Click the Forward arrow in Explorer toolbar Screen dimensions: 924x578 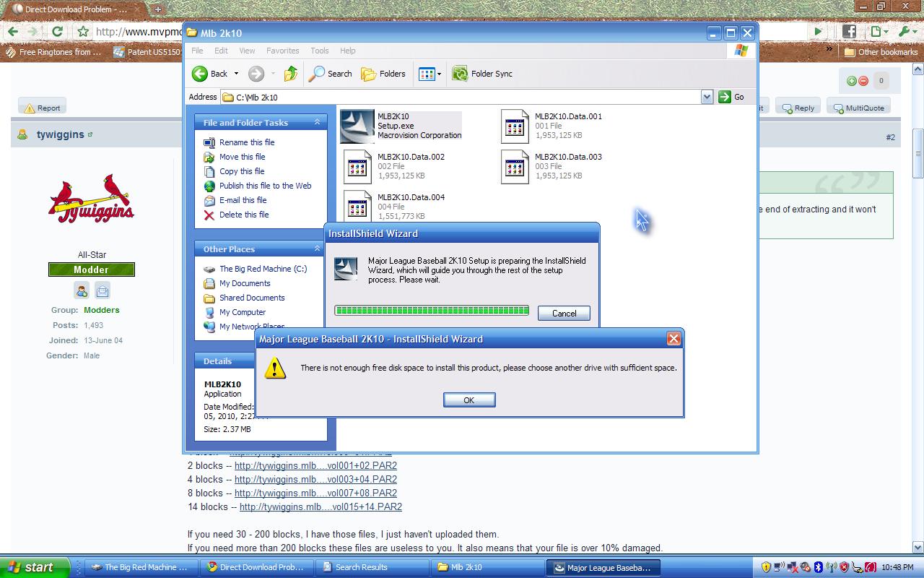[x=256, y=74]
